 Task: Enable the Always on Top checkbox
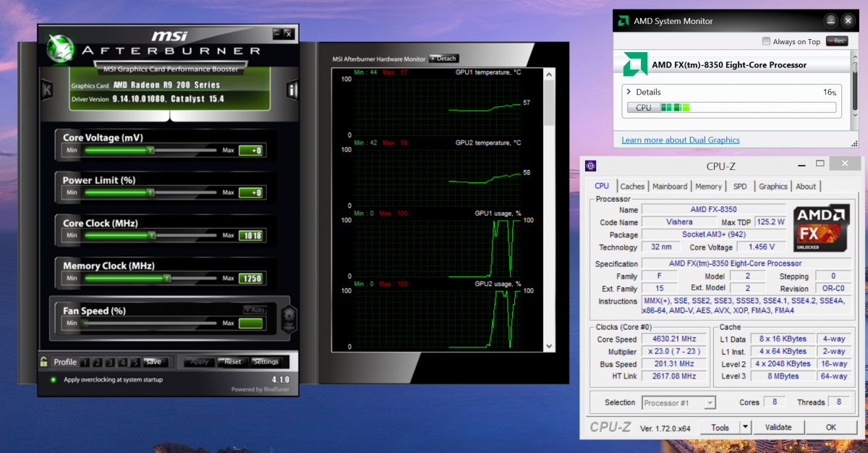tap(767, 41)
